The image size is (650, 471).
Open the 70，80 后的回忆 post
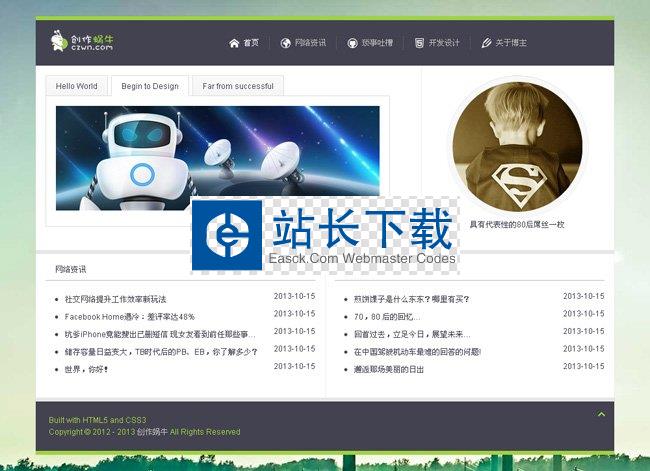click(x=387, y=317)
